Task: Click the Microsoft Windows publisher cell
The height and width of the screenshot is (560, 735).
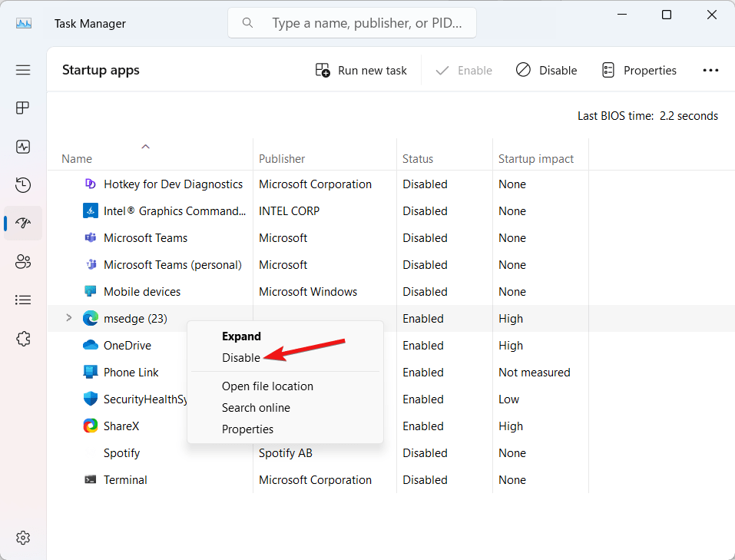Action: [x=308, y=292]
